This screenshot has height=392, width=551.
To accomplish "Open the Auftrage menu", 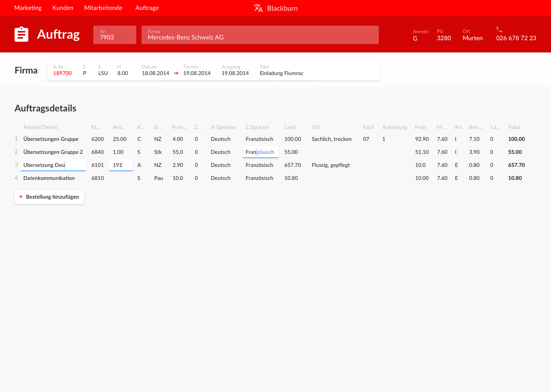I will [147, 8].
